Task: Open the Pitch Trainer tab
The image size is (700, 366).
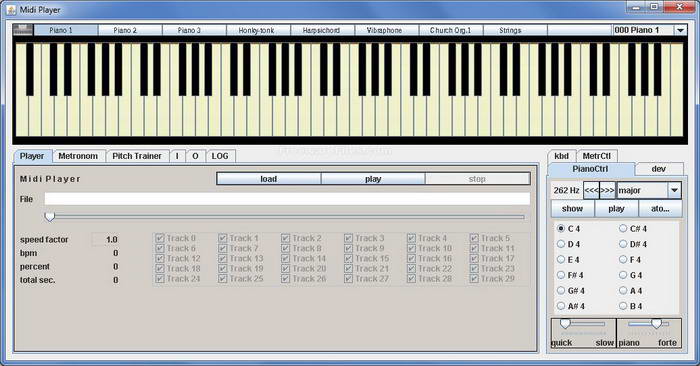Action: [x=137, y=156]
